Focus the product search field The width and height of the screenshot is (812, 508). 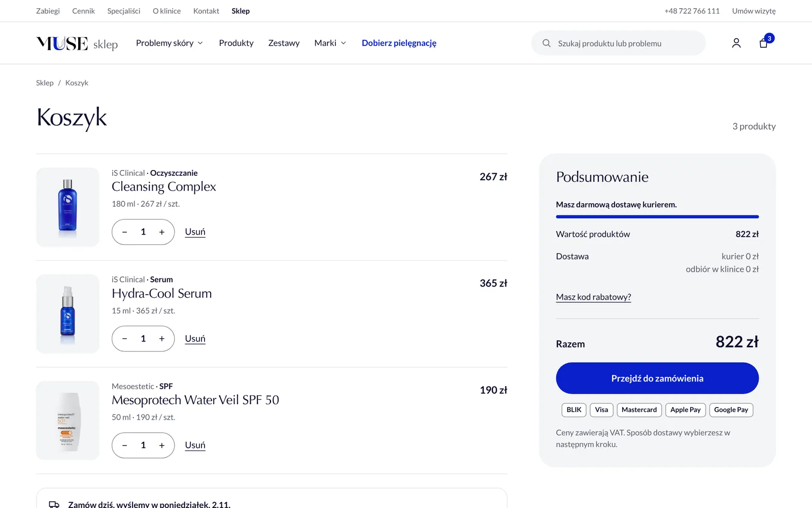619,43
